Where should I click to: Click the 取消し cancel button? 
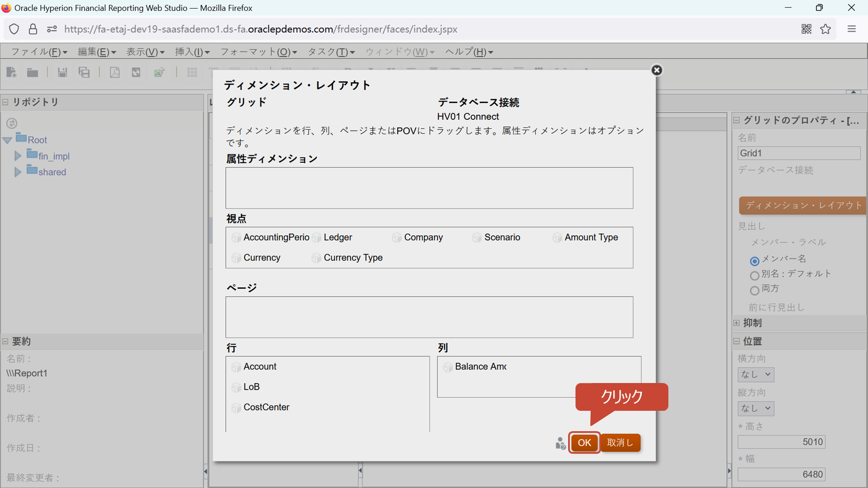pyautogui.click(x=620, y=443)
